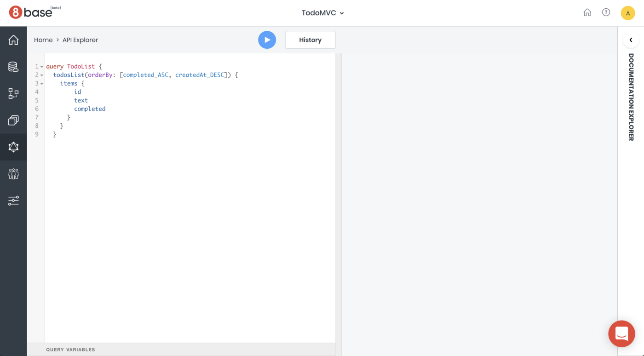Select the Data tables database icon

[13, 67]
